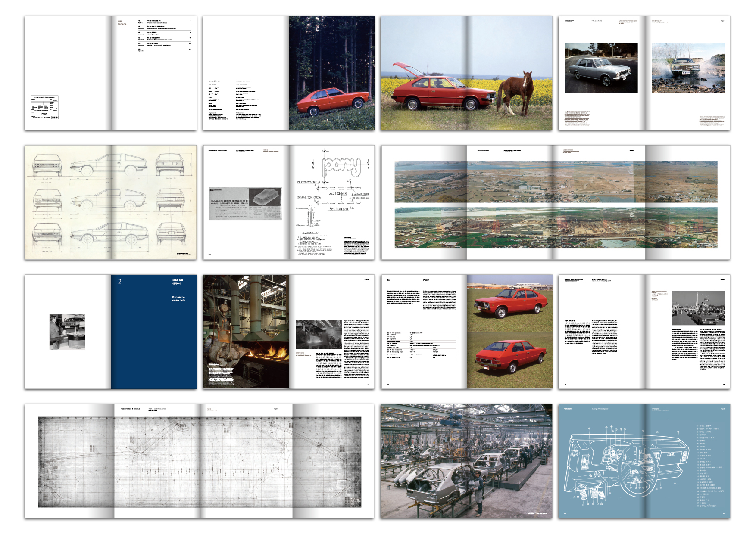Select the black-and-white parade car photo
Image resolution: width=756 pixels, height=534 pixels.
click(698, 308)
